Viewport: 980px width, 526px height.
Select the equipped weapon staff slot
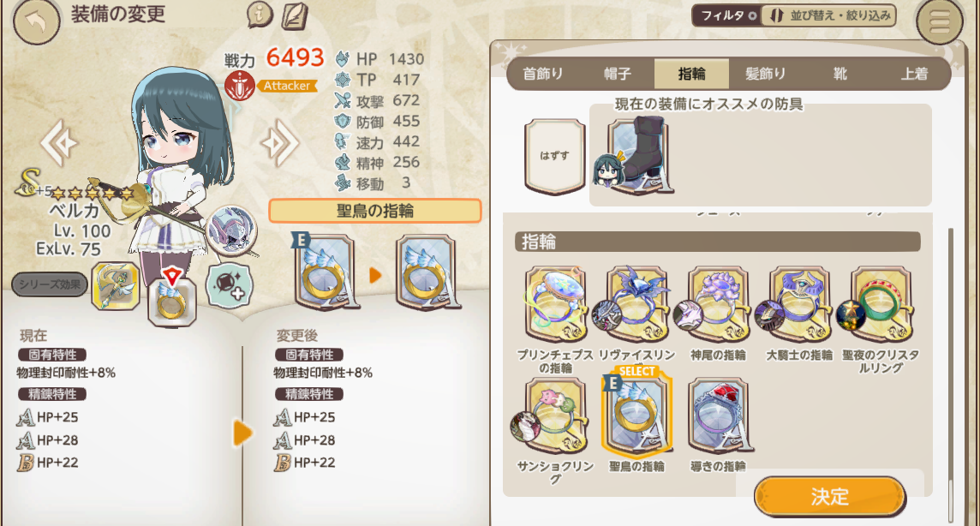click(116, 285)
